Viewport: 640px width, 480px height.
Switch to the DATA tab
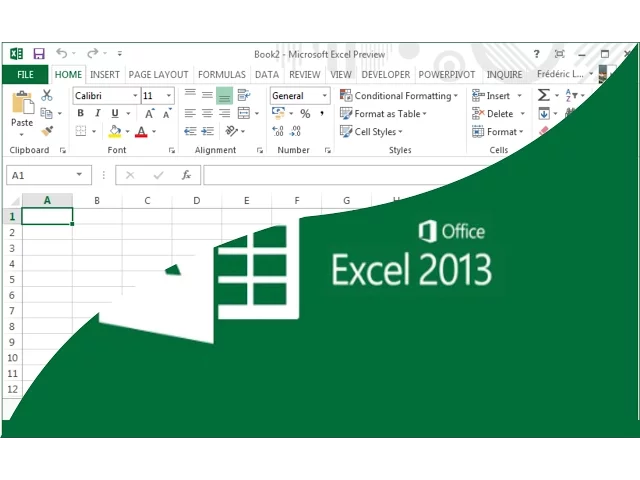[x=267, y=75]
